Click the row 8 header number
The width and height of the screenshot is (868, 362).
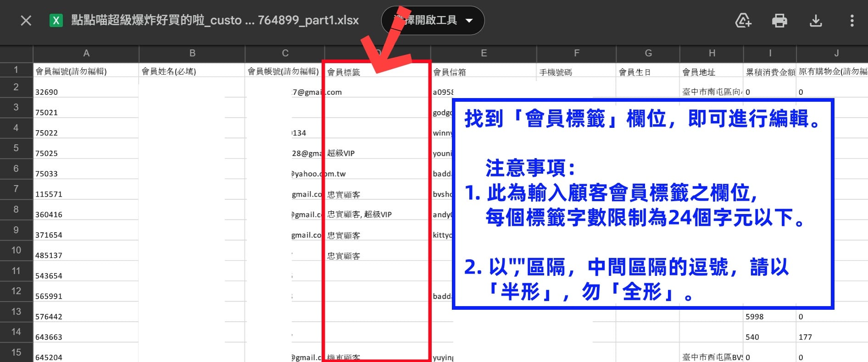(16, 209)
